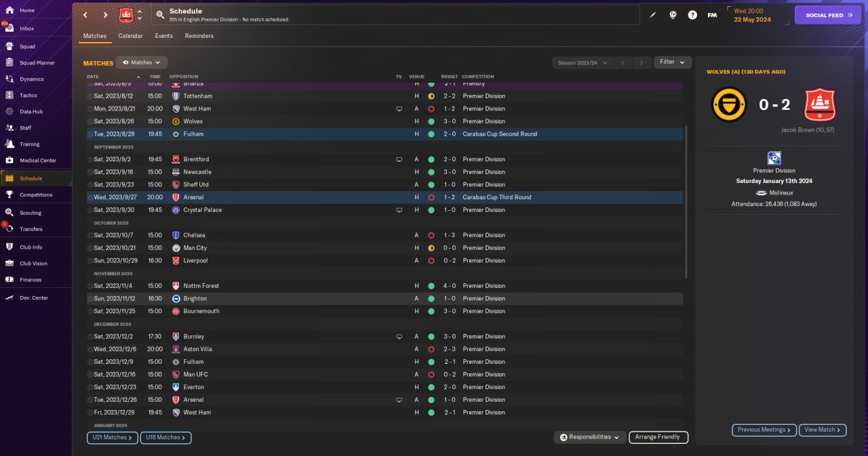Click the green win dot on Brighton row
868x456 pixels.
[x=431, y=299]
